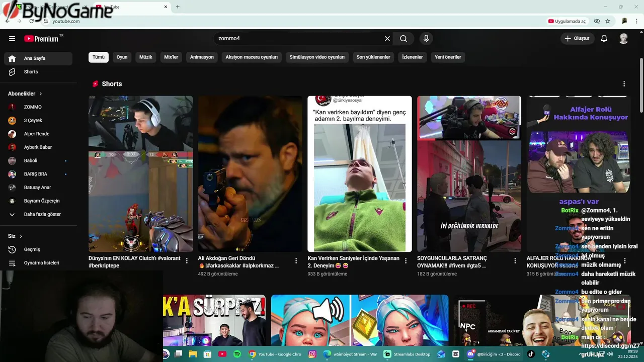The image size is (644, 362).
Task: Start voice search with the microphone
Action: (x=426, y=39)
